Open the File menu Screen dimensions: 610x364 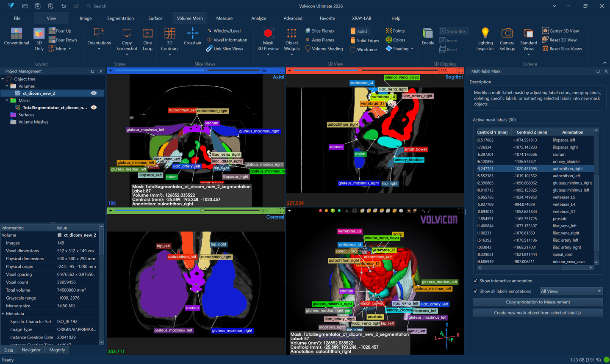pyautogui.click(x=17, y=18)
